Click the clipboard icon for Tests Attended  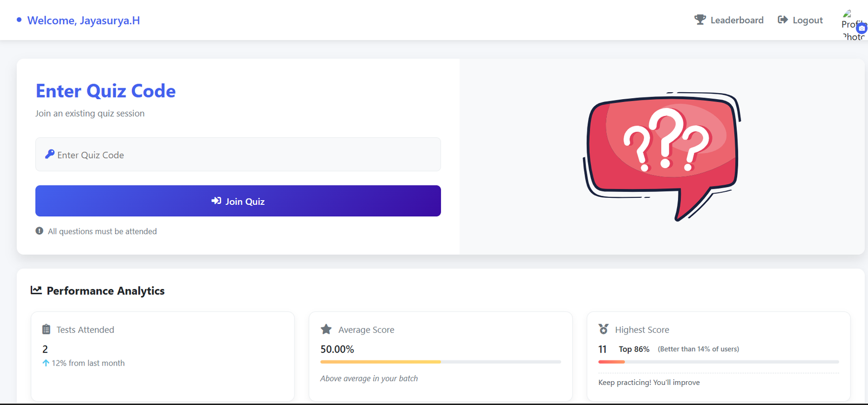click(46, 330)
